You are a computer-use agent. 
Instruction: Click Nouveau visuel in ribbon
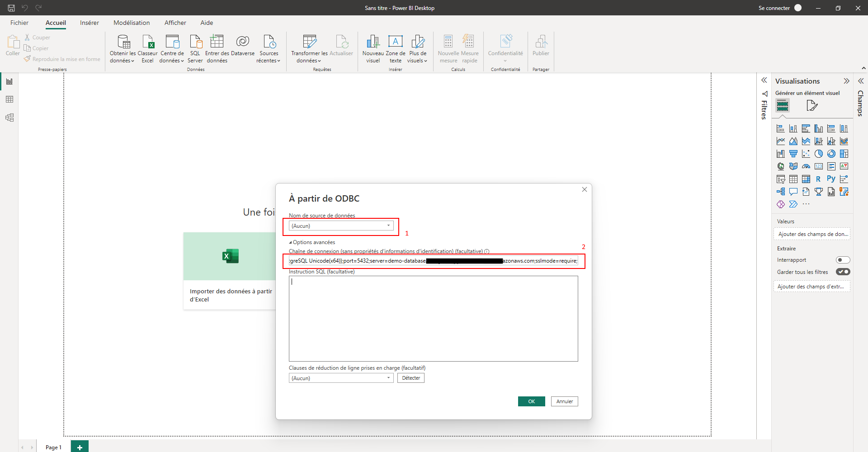coord(373,49)
